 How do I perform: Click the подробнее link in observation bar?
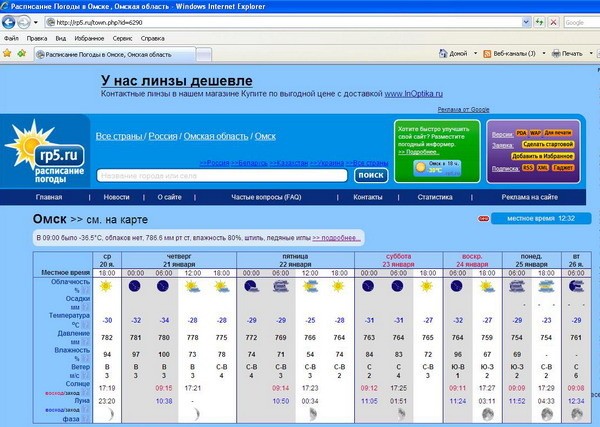[x=336, y=238]
